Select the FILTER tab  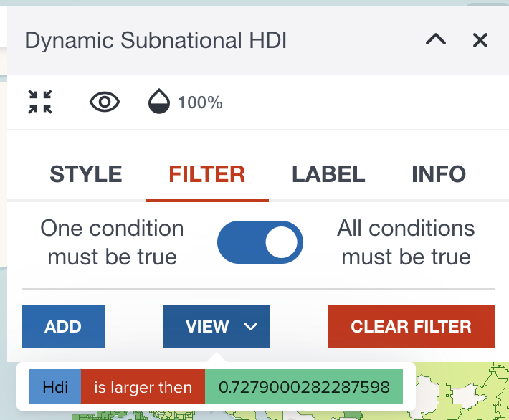pyautogui.click(x=206, y=174)
